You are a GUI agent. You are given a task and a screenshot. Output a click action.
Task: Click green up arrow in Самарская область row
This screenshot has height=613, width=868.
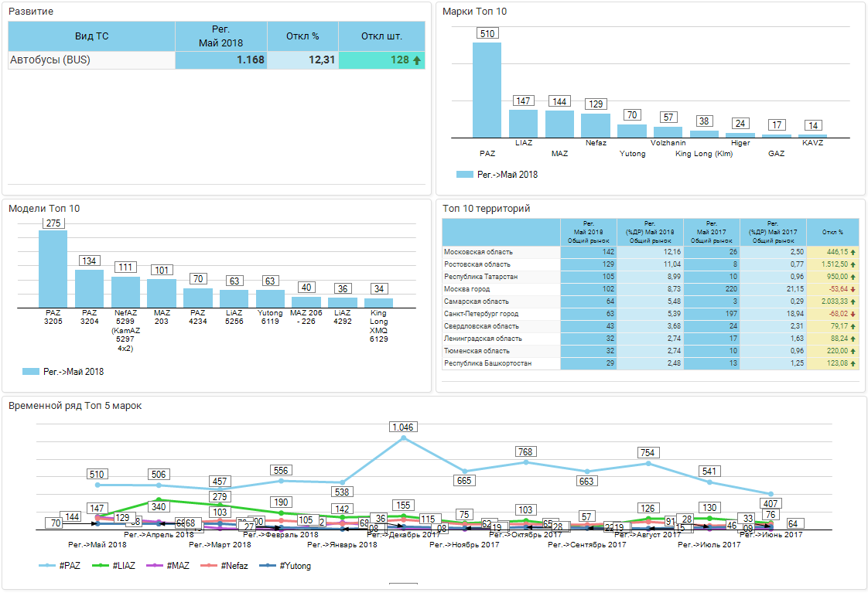pos(853,301)
